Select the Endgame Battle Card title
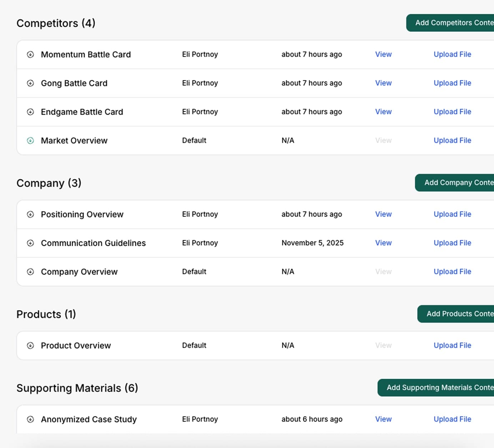The height and width of the screenshot is (448, 494). (x=82, y=112)
